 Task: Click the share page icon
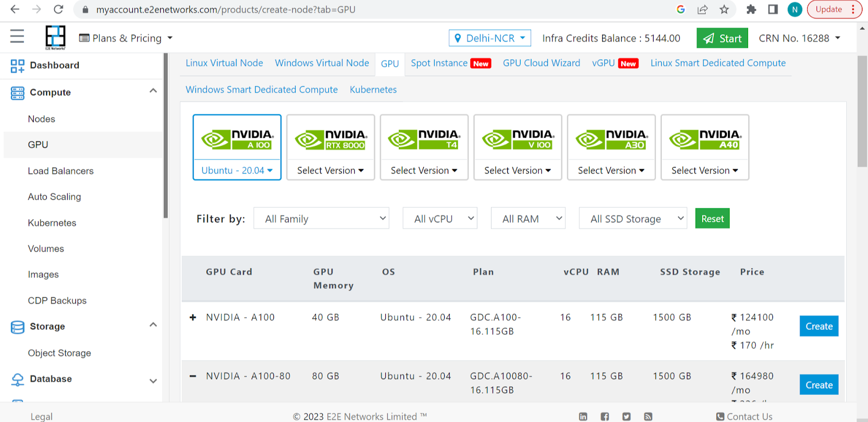pos(703,9)
